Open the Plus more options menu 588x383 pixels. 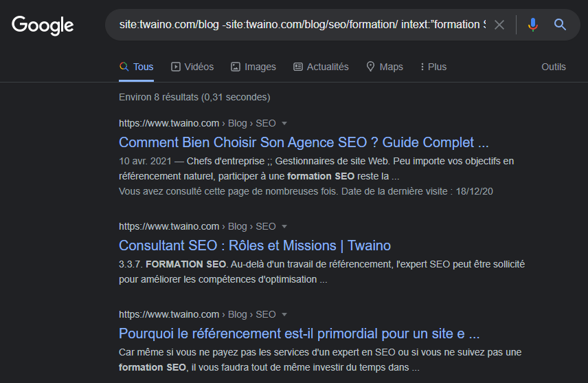(x=433, y=67)
